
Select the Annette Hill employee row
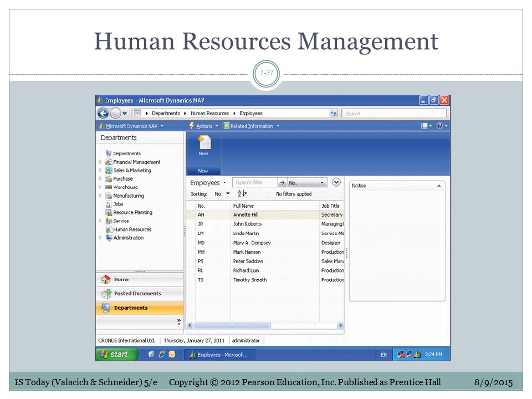pyautogui.click(x=265, y=214)
